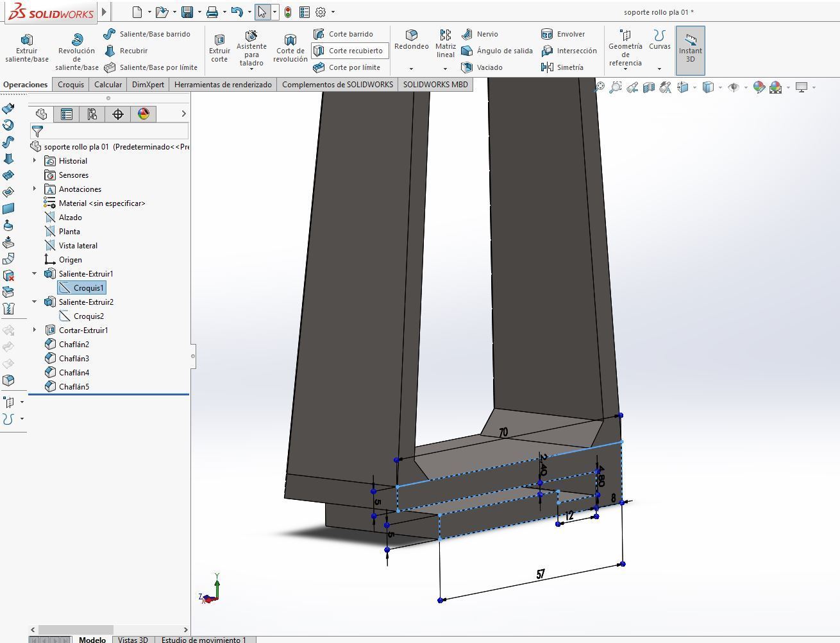Open the Calcular tab
The image size is (840, 643).
click(108, 85)
